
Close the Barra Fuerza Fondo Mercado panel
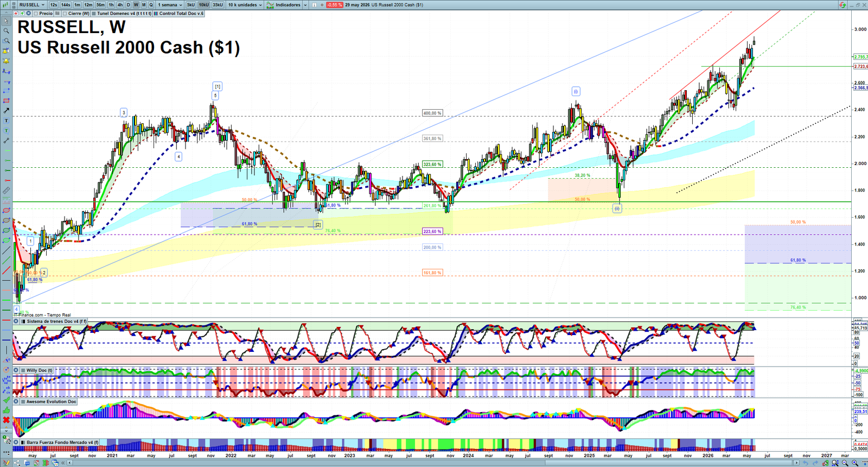tap(16, 443)
